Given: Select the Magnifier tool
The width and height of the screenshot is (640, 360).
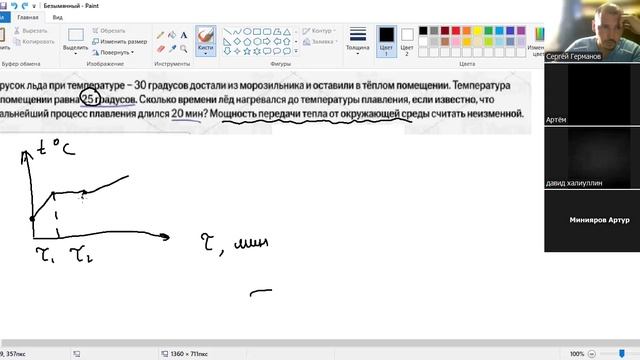Looking at the screenshot, I should click(184, 49).
